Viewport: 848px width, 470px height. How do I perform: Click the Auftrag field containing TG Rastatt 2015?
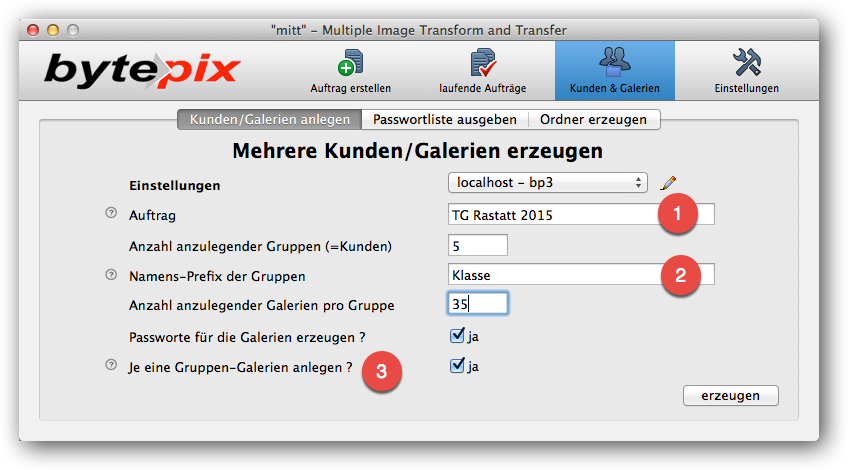[x=550, y=214]
